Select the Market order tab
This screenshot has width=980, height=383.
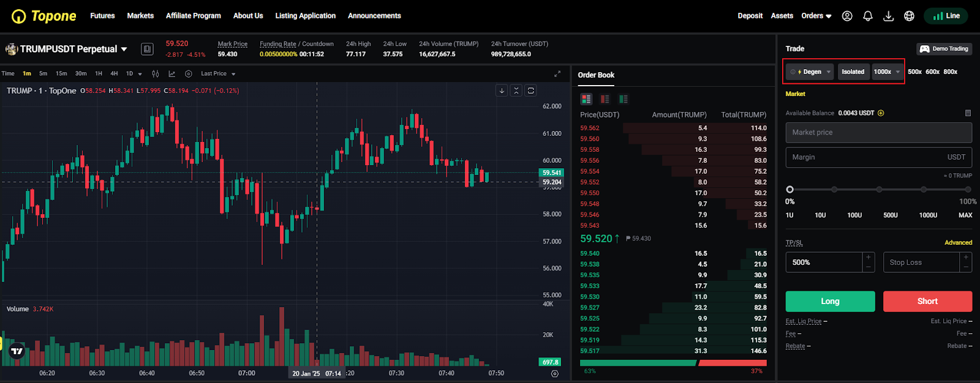click(795, 94)
